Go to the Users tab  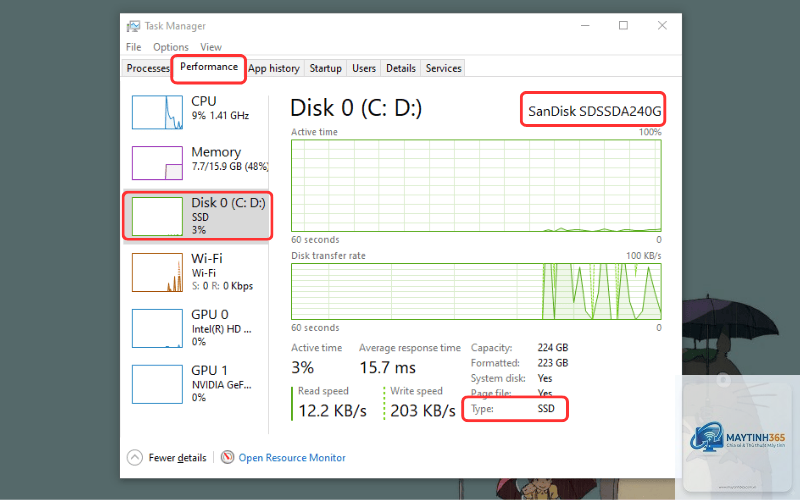(364, 68)
